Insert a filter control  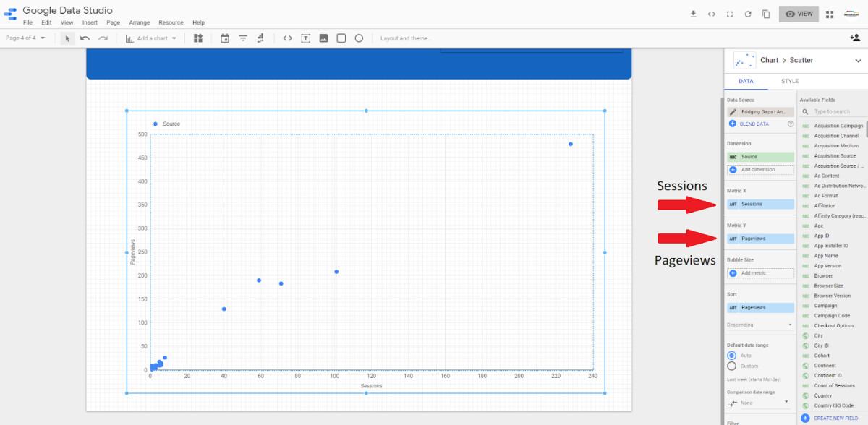coord(242,38)
